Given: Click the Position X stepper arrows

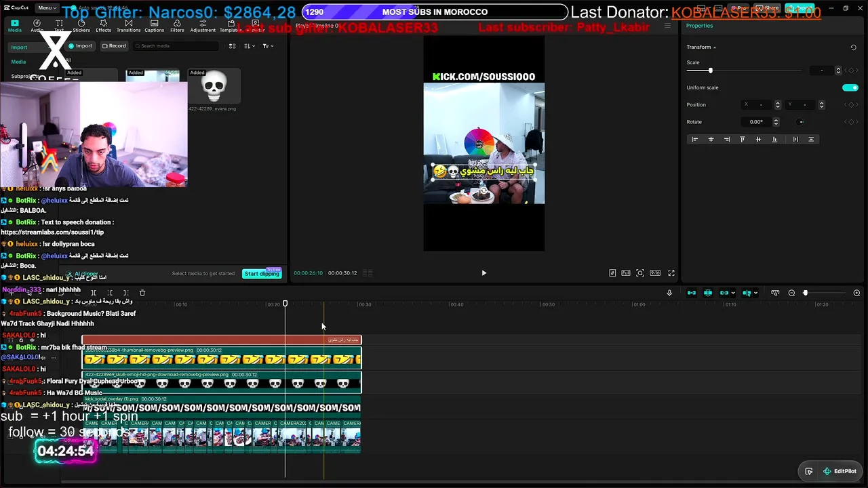Looking at the screenshot, I should click(778, 105).
